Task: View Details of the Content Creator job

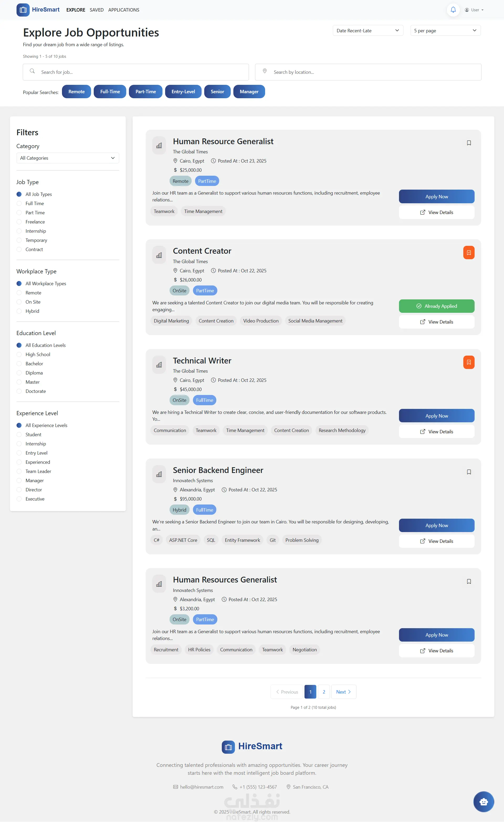Action: click(436, 322)
